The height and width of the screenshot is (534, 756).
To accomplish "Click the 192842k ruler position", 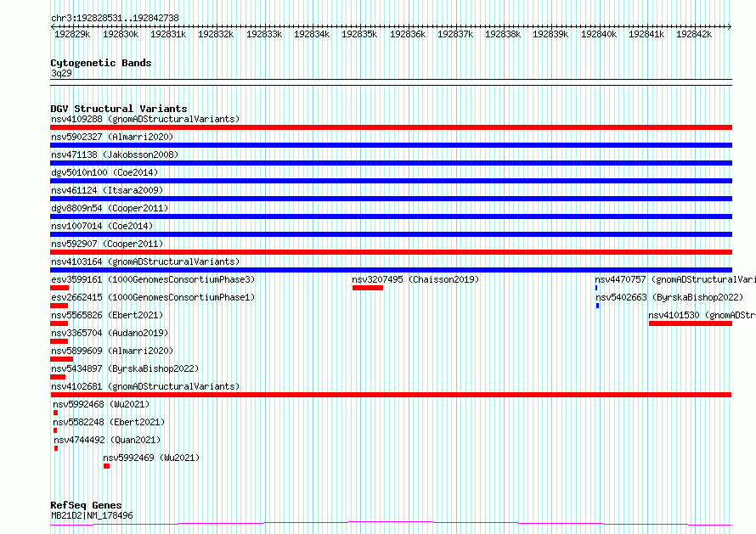I will click(694, 34).
